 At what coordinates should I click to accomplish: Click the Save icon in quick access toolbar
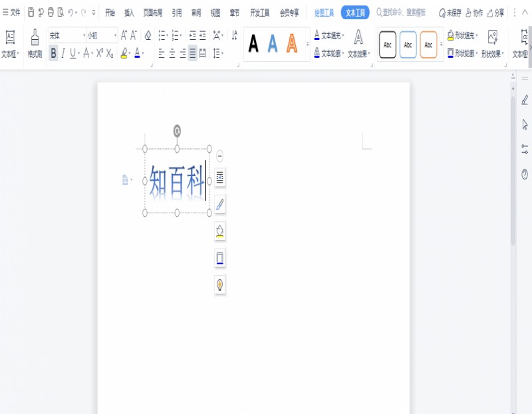pos(31,13)
